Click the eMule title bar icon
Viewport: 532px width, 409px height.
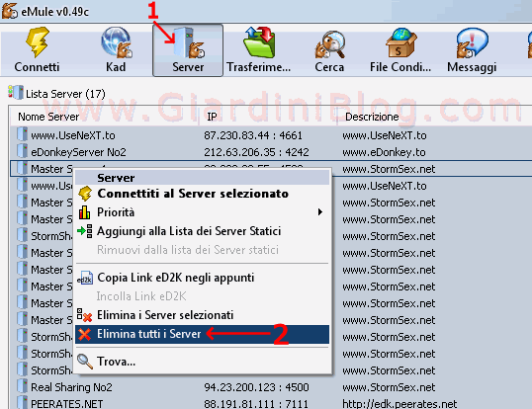coord(10,11)
